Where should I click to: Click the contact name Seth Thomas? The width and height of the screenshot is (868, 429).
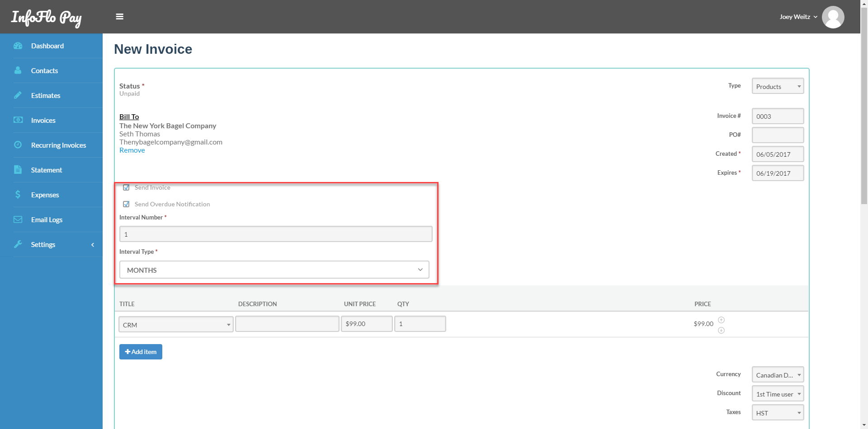click(x=140, y=134)
